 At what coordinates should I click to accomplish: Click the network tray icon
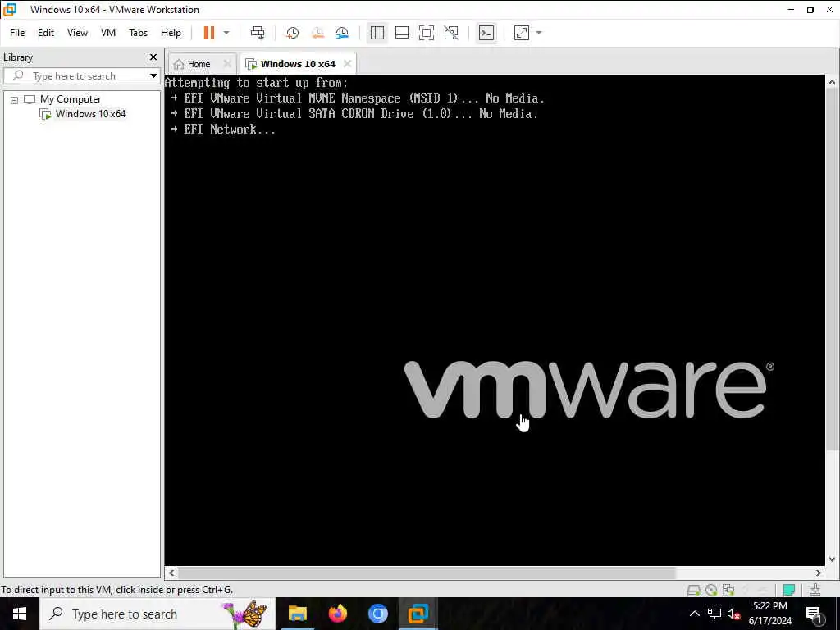[714, 614]
